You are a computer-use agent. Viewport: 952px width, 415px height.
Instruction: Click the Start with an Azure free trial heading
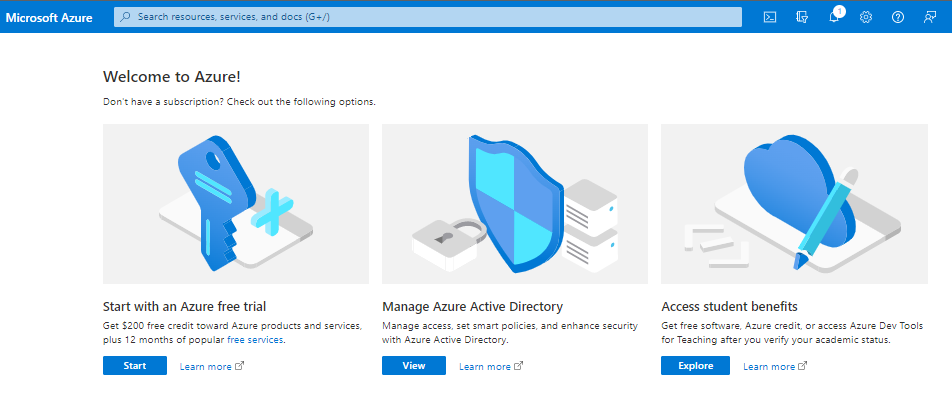pos(185,306)
